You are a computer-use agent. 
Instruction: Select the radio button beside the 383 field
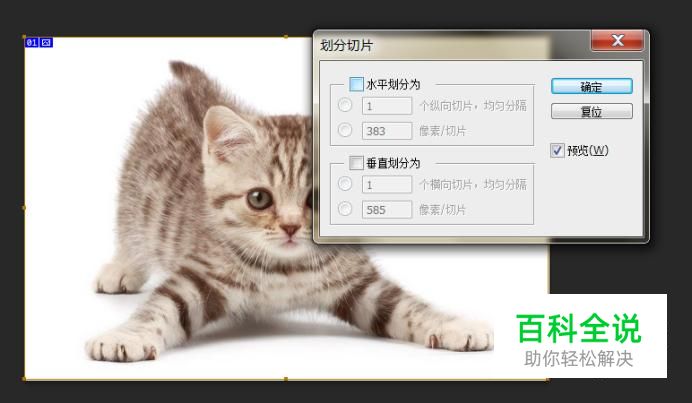[345, 130]
